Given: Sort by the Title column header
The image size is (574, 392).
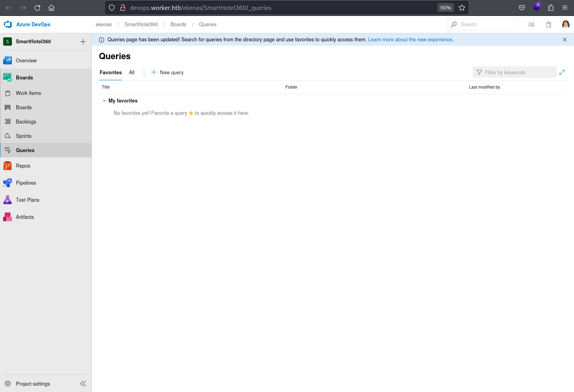Looking at the screenshot, I should [106, 87].
